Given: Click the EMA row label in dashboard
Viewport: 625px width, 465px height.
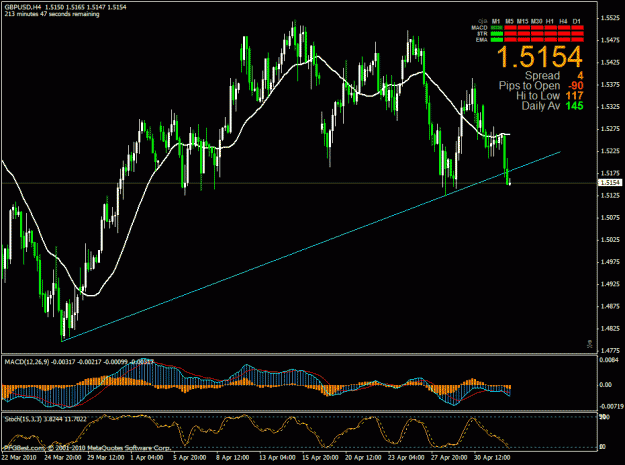Looking at the screenshot, I should pyautogui.click(x=482, y=40).
